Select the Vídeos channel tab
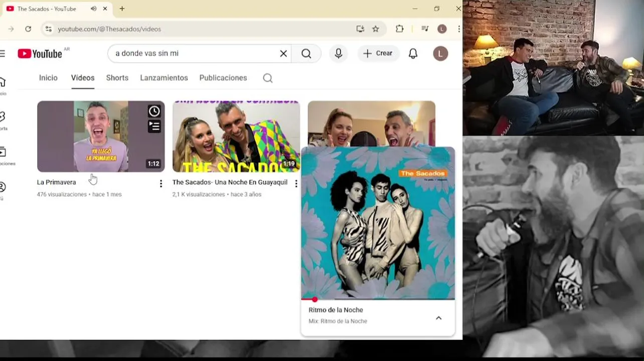Screen dimensions: 644x361 tap(83, 78)
